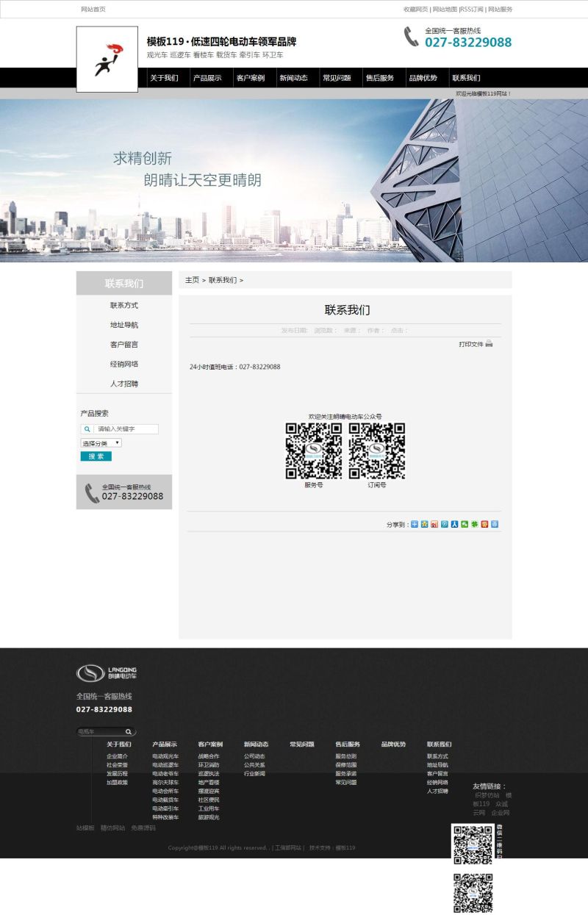Click 24小时值班电话 phone number text
This screenshot has width=588, height=915.
234,367
